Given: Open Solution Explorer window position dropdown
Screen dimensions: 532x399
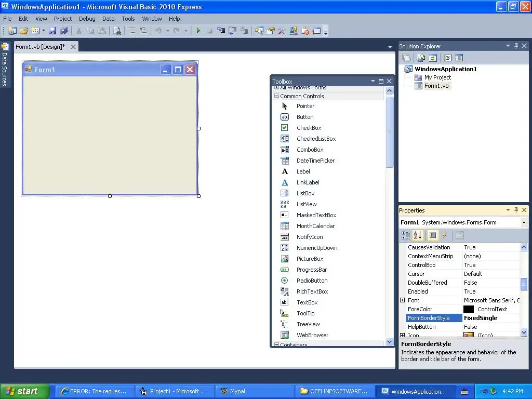Looking at the screenshot, I should (x=508, y=46).
